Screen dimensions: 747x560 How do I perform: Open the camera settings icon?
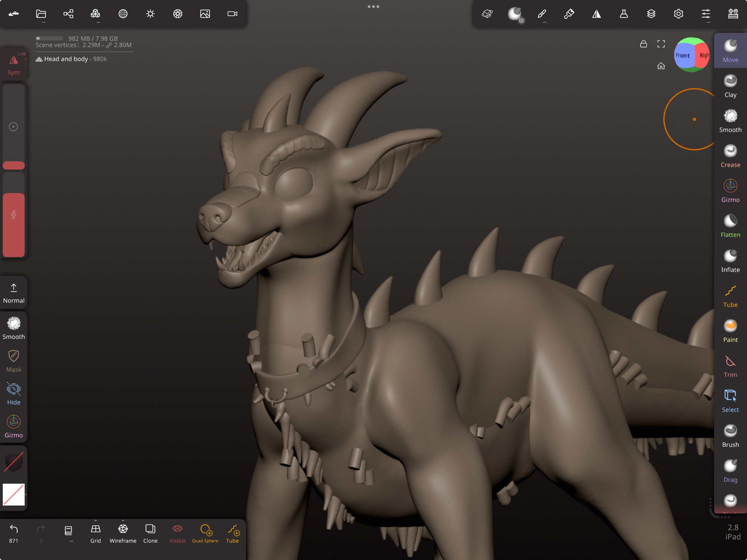pyautogui.click(x=232, y=14)
